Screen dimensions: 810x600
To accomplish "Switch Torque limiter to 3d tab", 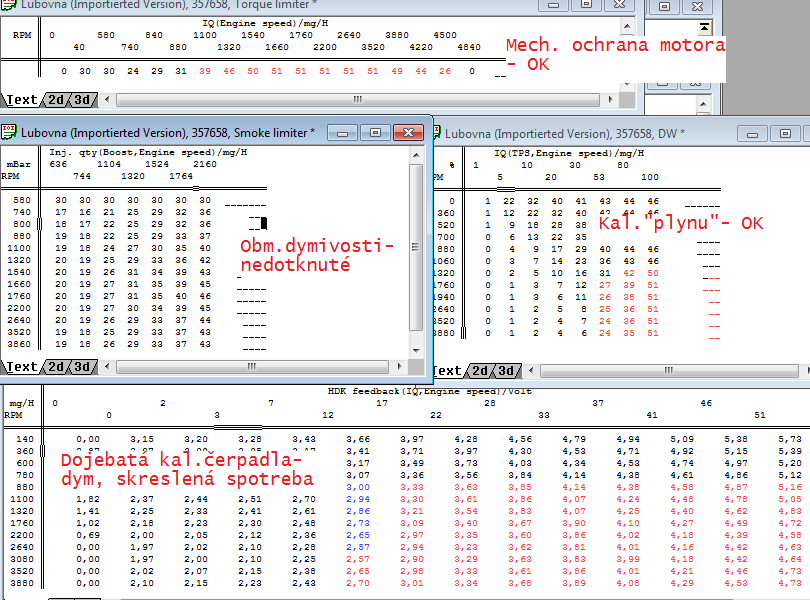I will tap(83, 100).
